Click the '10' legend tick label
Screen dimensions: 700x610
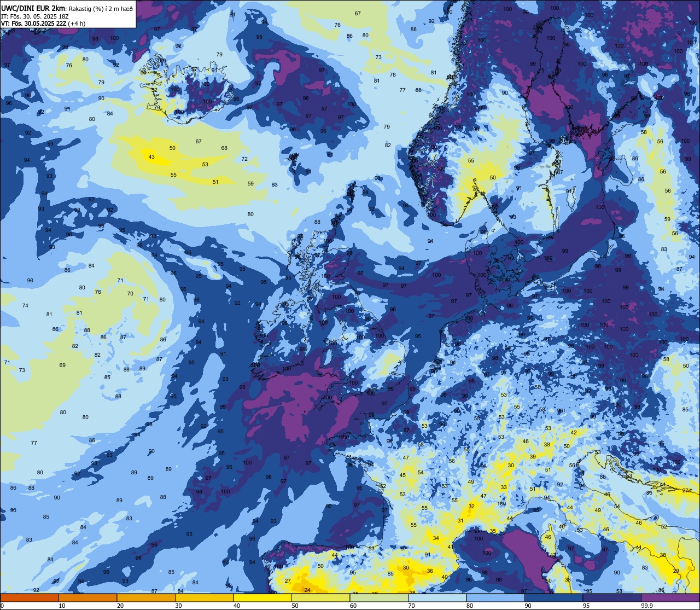tap(62, 606)
